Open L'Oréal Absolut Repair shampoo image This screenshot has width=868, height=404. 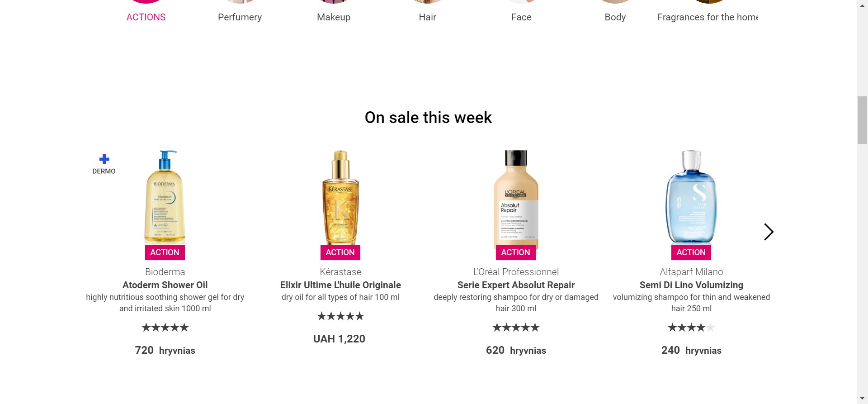point(516,197)
